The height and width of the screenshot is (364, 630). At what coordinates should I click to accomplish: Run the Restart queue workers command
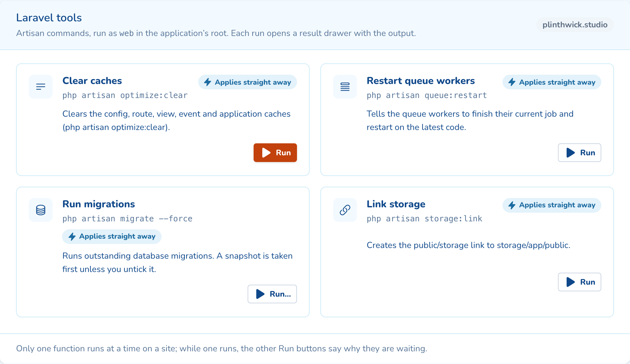point(580,153)
